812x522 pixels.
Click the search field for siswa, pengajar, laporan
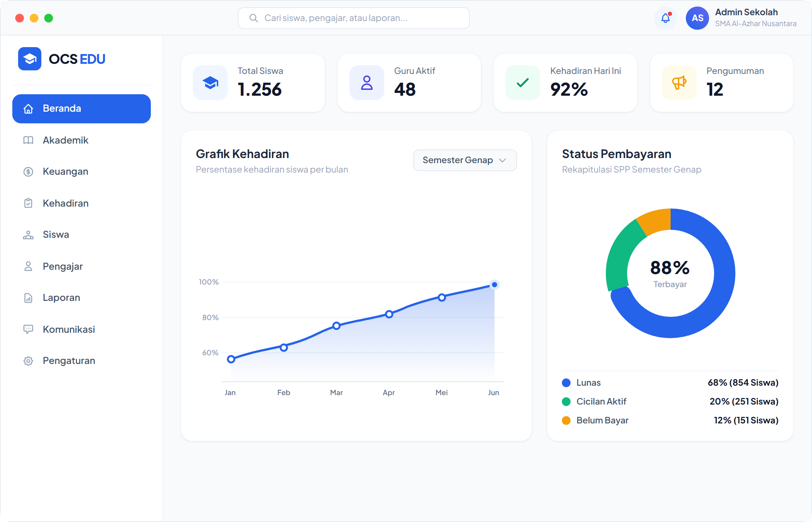point(354,18)
